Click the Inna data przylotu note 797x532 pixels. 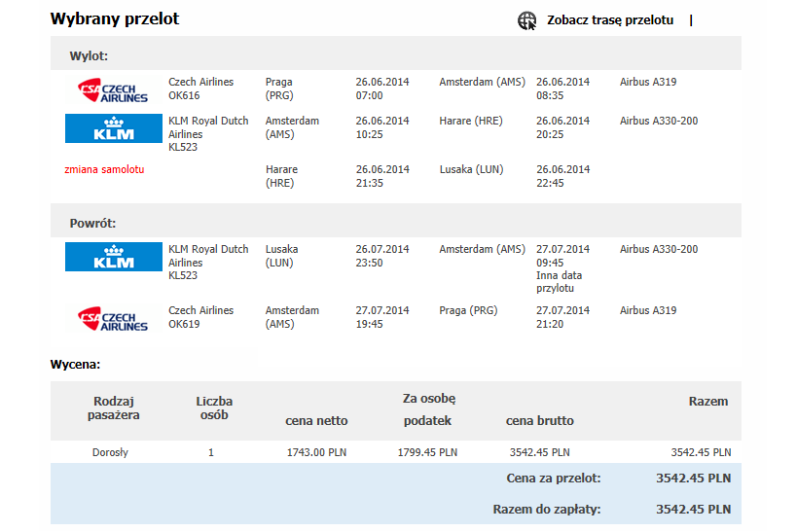pos(560,282)
